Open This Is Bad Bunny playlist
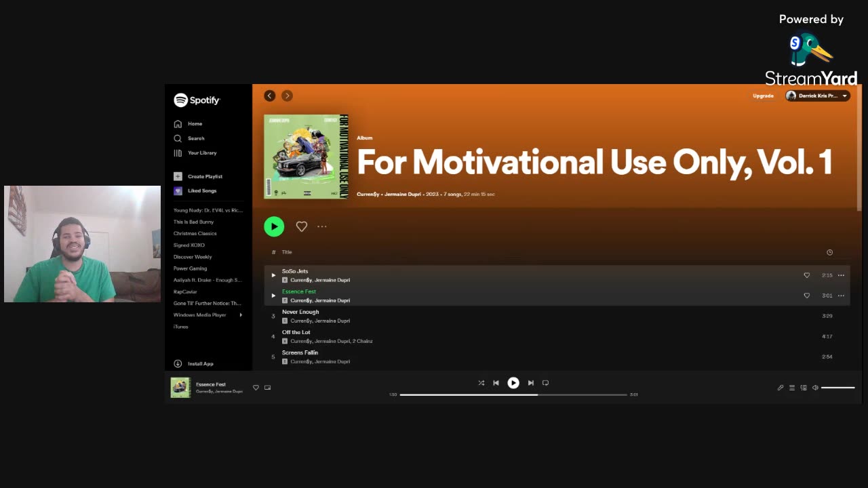 coord(193,222)
